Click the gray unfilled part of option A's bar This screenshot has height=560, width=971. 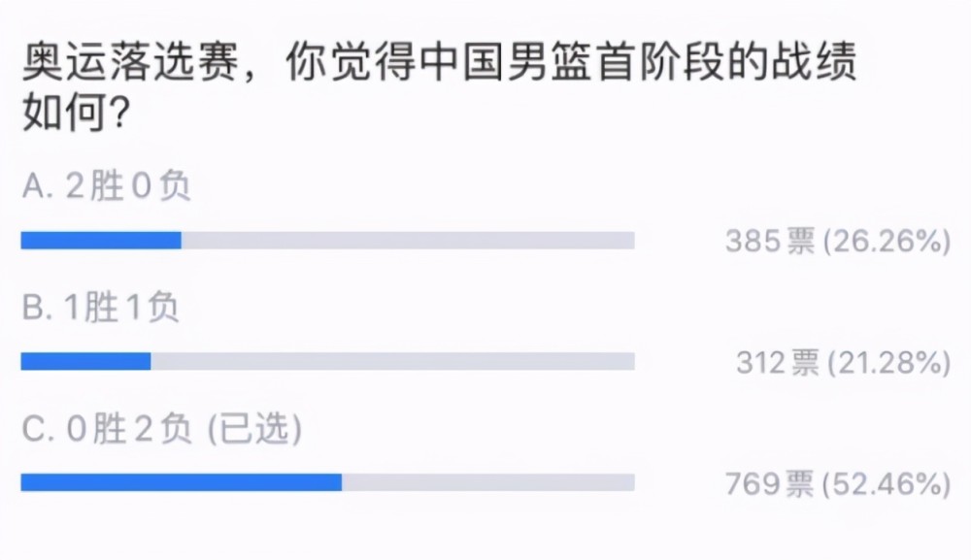point(408,241)
